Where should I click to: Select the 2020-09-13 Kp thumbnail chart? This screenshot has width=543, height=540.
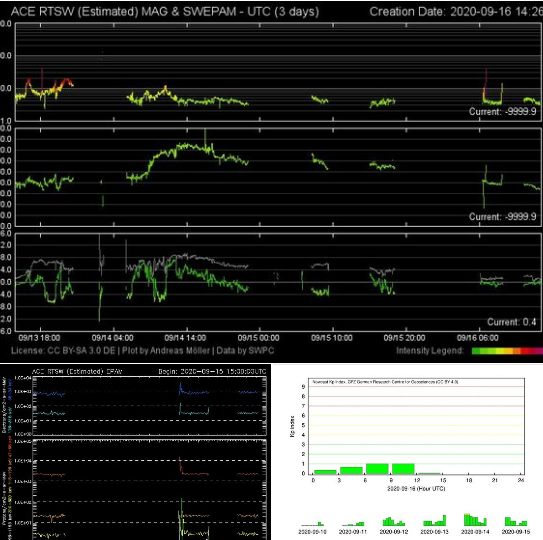point(434,521)
